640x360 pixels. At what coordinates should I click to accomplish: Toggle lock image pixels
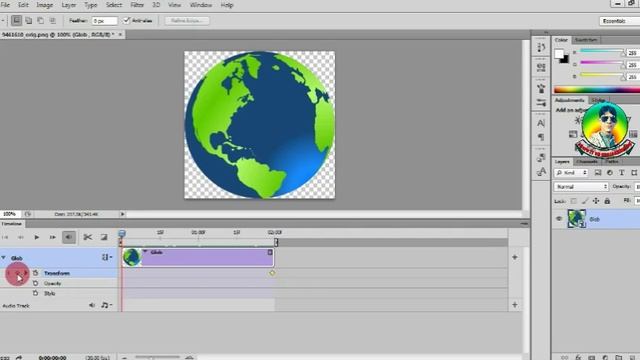point(585,201)
